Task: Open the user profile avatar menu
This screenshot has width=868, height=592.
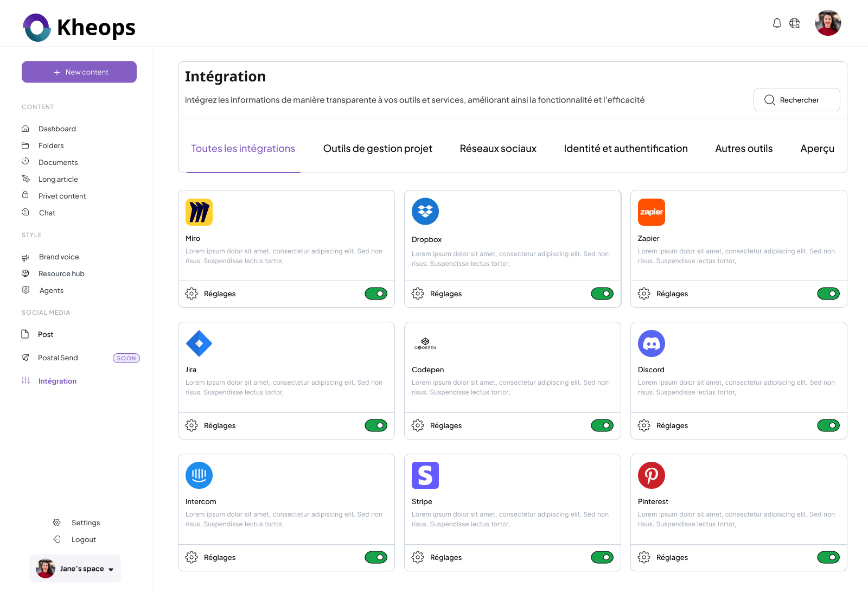Action: [x=828, y=23]
